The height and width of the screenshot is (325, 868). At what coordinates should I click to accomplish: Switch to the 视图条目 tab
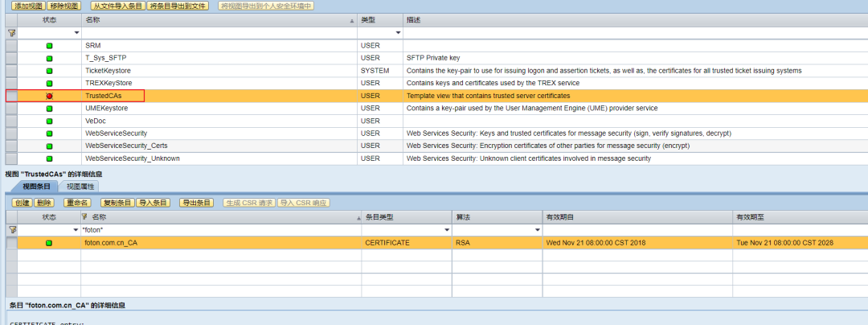[36, 187]
